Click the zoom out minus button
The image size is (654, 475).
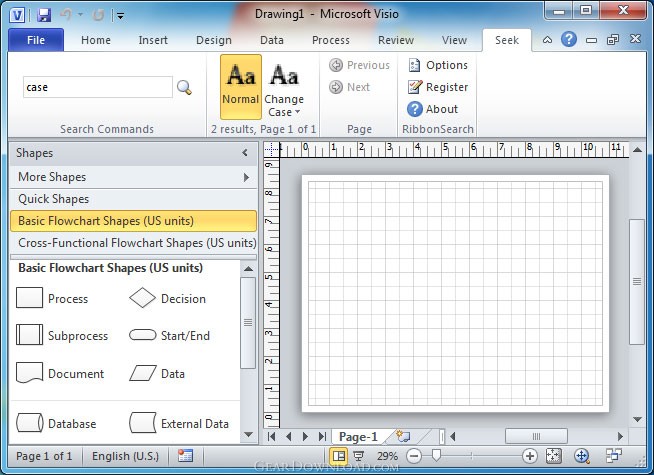pyautogui.click(x=414, y=456)
